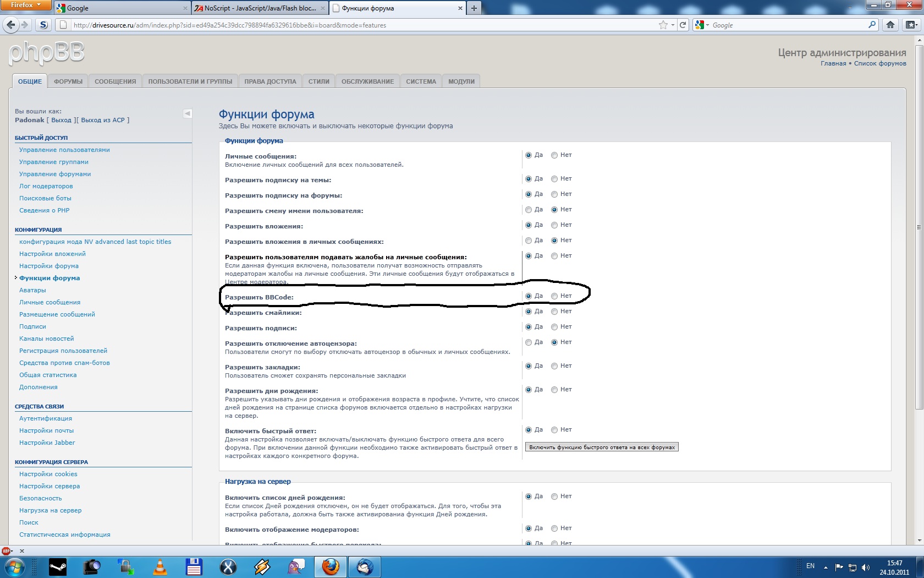The width and height of the screenshot is (924, 578).
Task: Expand the search engine selector dropdown
Action: 702,25
